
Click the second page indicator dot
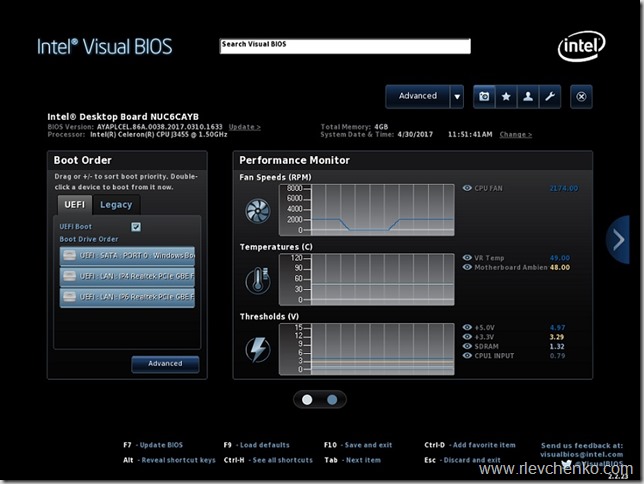[332, 400]
